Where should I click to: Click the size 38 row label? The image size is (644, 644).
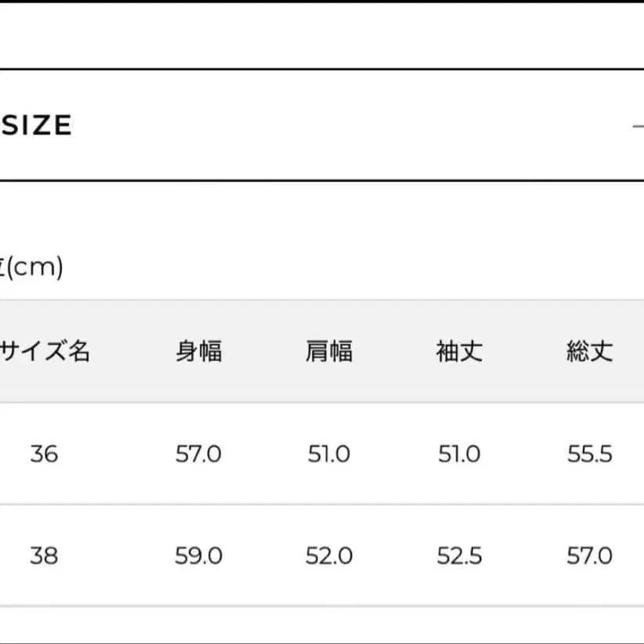click(x=44, y=556)
